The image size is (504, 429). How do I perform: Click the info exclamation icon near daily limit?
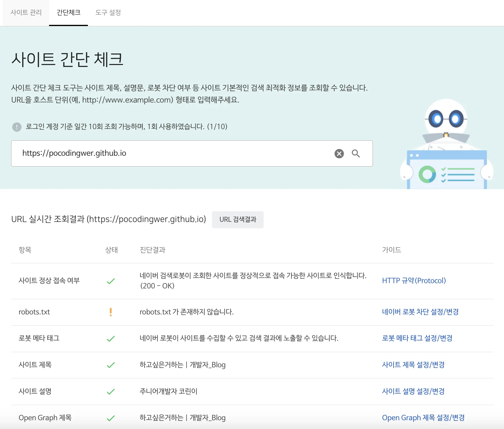click(x=17, y=127)
